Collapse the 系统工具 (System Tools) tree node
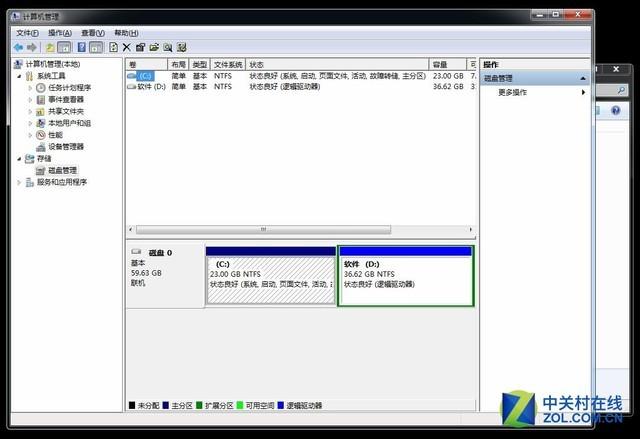Image resolution: width=640 pixels, height=439 pixels. click(19, 76)
